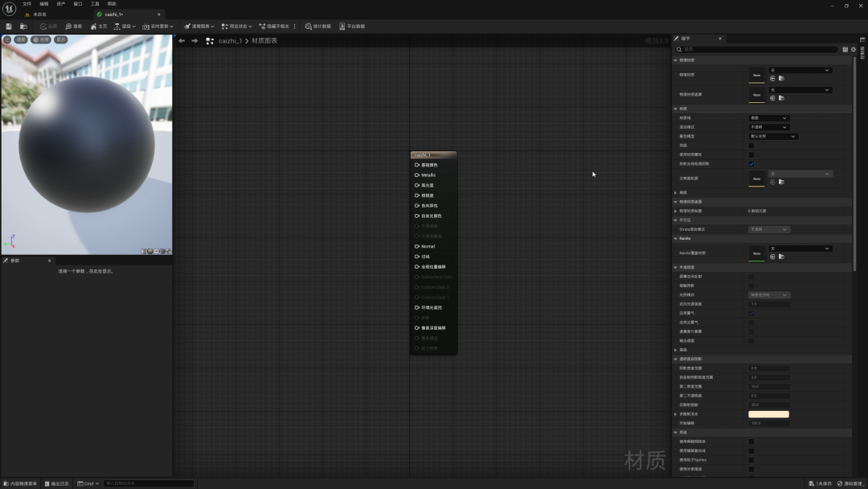This screenshot has height=489, width=868.
Task: Click the shadow density scale field 0.5
Action: pyautogui.click(x=769, y=368)
